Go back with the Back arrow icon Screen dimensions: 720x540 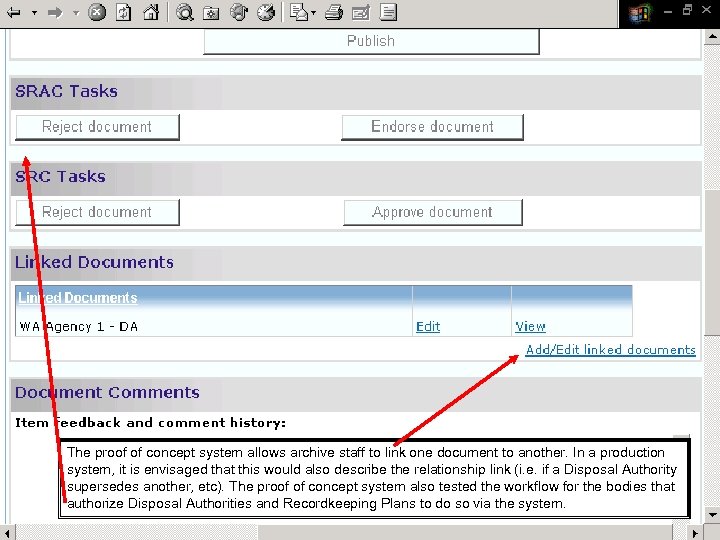[14, 12]
